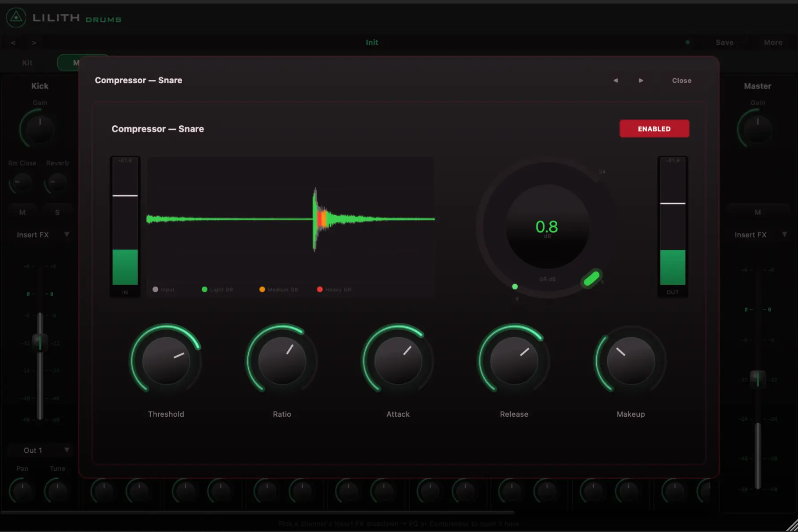The width and height of the screenshot is (798, 532).
Task: Open the Init preset name
Action: pyautogui.click(x=372, y=43)
